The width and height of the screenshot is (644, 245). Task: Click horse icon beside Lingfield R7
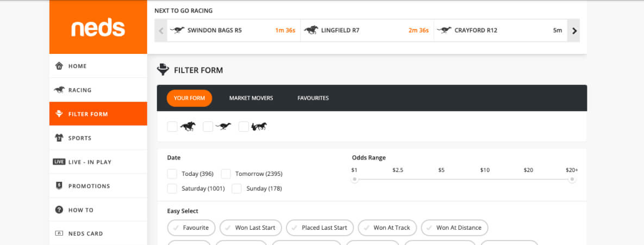[311, 30]
